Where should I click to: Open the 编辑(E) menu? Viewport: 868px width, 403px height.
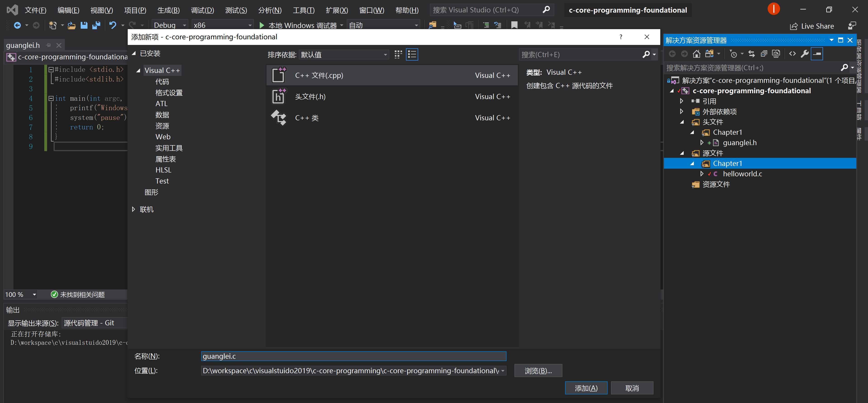tap(68, 10)
